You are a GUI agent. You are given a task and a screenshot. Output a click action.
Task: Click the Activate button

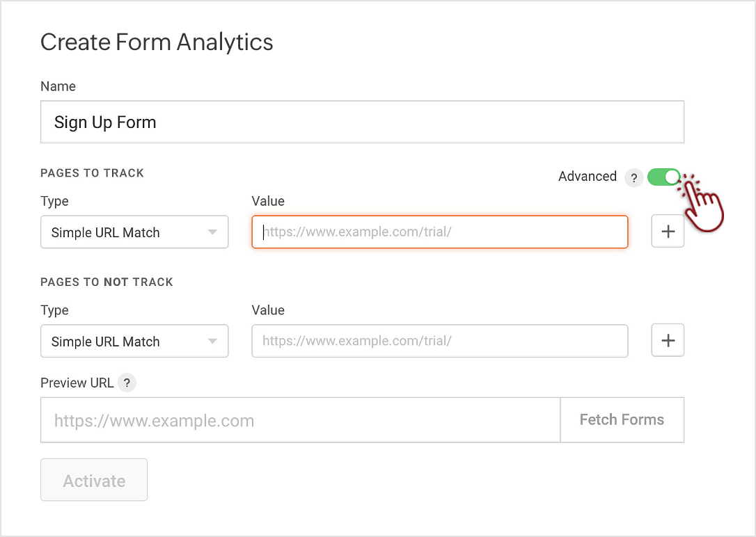pyautogui.click(x=94, y=480)
